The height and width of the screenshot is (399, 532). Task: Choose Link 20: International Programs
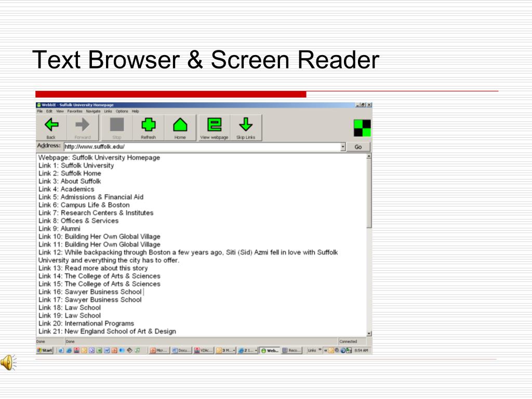point(86,323)
